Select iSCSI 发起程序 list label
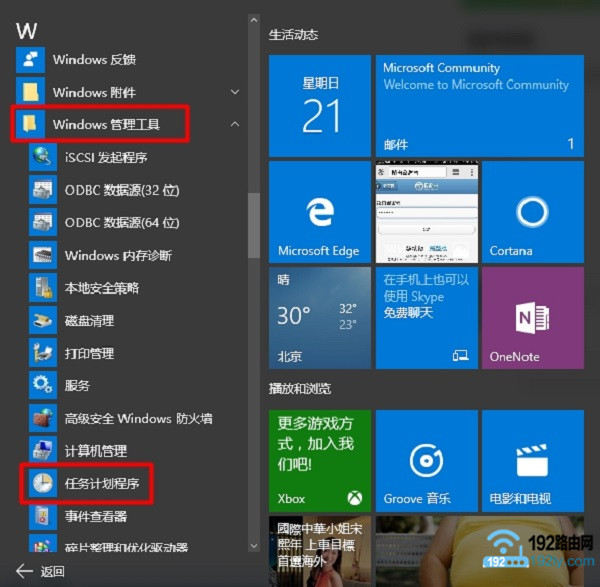This screenshot has width=600, height=587. coord(106,157)
